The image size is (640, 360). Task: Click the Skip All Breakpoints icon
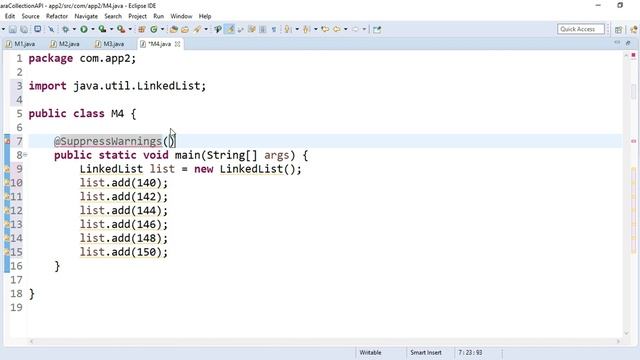coord(51,29)
